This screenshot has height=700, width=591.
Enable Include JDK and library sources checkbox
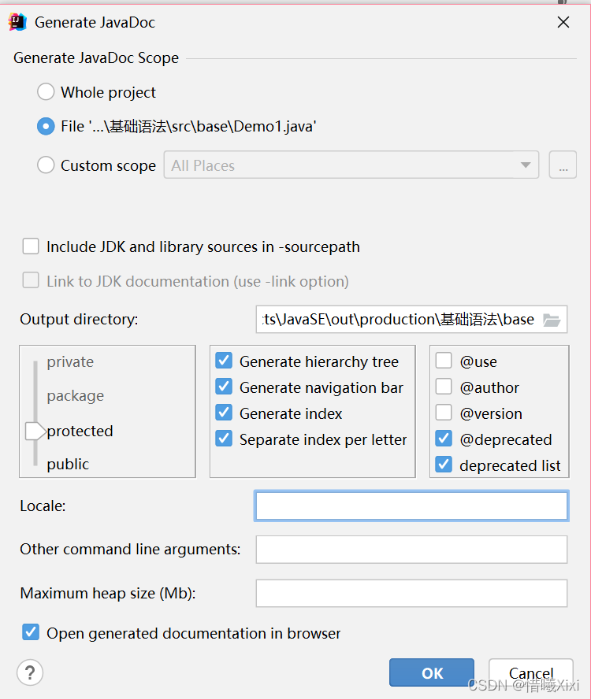pos(31,246)
